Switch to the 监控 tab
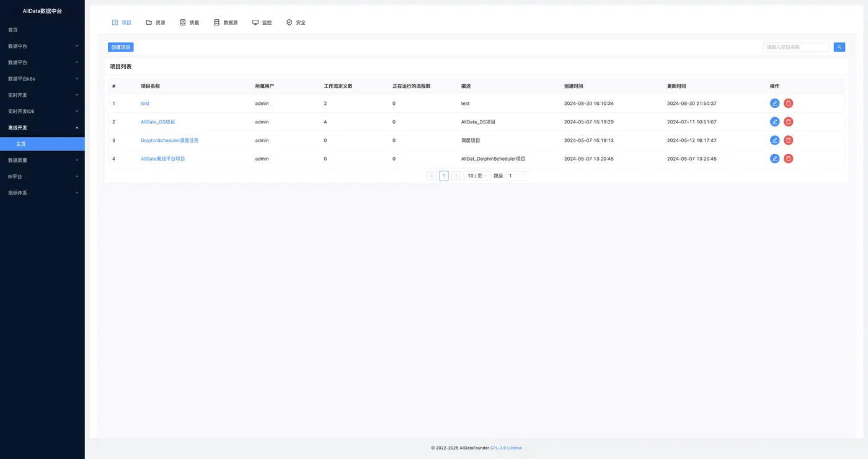Viewport: 868px width, 459px height. (262, 22)
